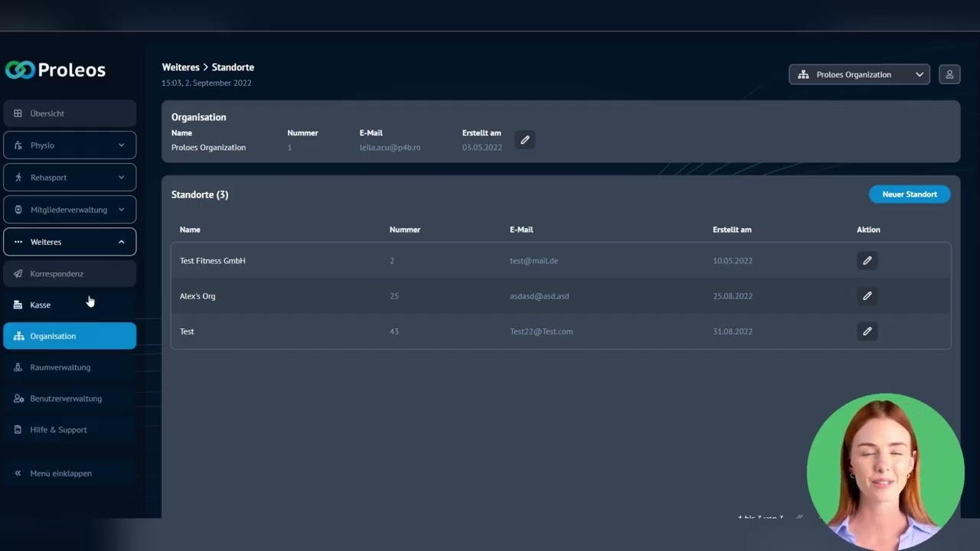Screen dimensions: 980x551
Task: Open Korrespondenz in the sidebar
Action: 70,273
